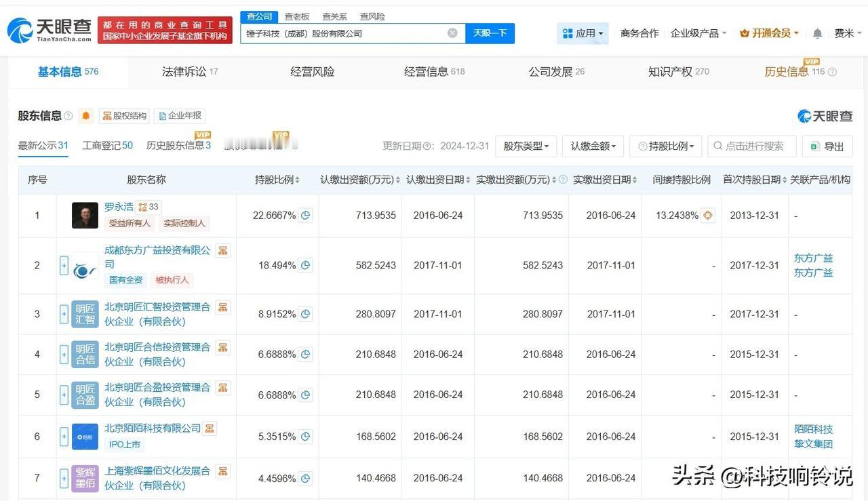
Task: Select the 查老板 search mode tab
Action: [x=297, y=16]
